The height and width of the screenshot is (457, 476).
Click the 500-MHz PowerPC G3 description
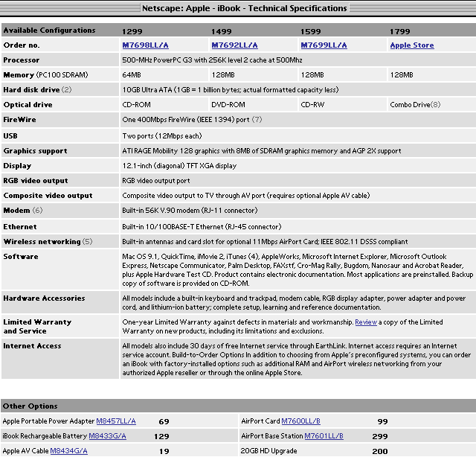pos(212,60)
